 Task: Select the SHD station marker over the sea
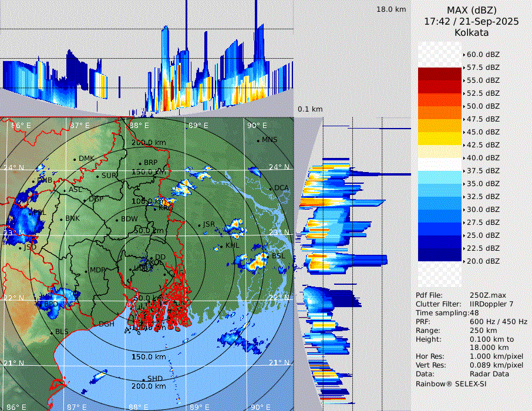[x=143, y=379]
